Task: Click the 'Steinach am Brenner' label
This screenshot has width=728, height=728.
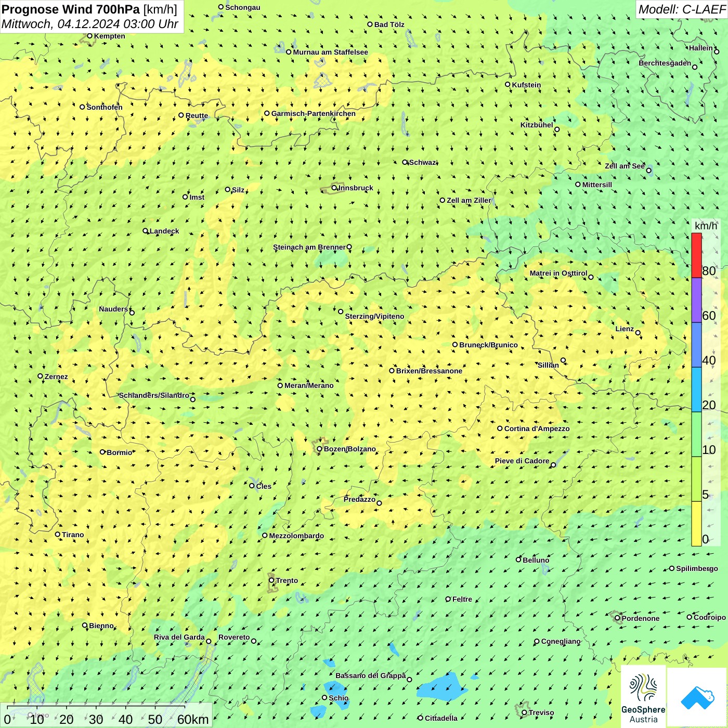Action: (x=309, y=247)
